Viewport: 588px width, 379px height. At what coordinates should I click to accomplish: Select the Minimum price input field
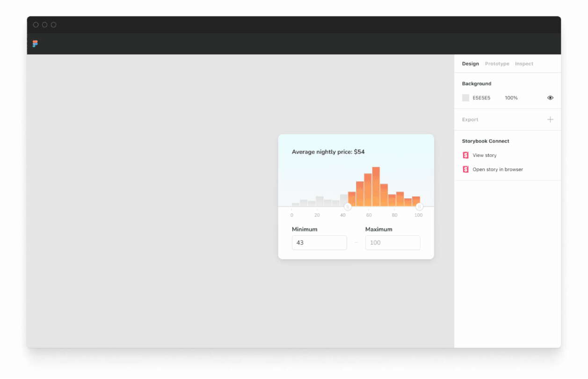pos(319,242)
